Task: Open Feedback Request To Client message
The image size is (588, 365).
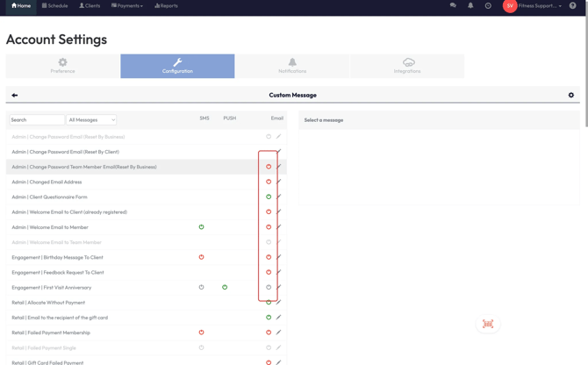Action: click(x=58, y=272)
